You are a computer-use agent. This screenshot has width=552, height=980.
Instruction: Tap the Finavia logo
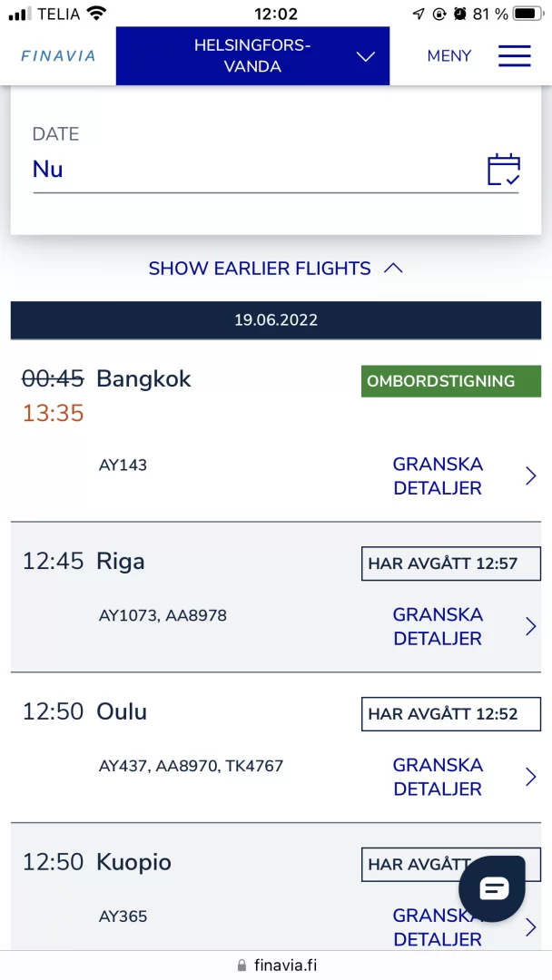tap(58, 56)
